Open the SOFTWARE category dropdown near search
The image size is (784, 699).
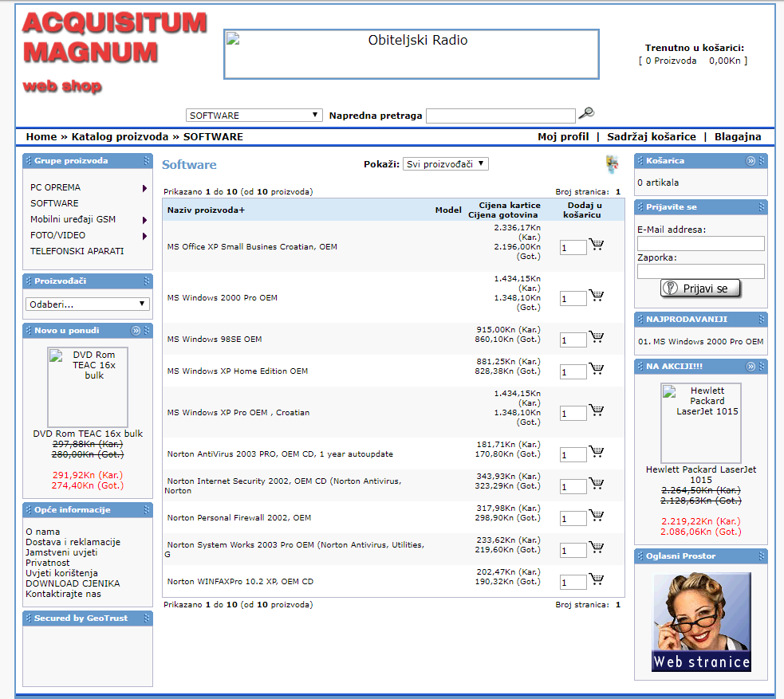point(254,116)
